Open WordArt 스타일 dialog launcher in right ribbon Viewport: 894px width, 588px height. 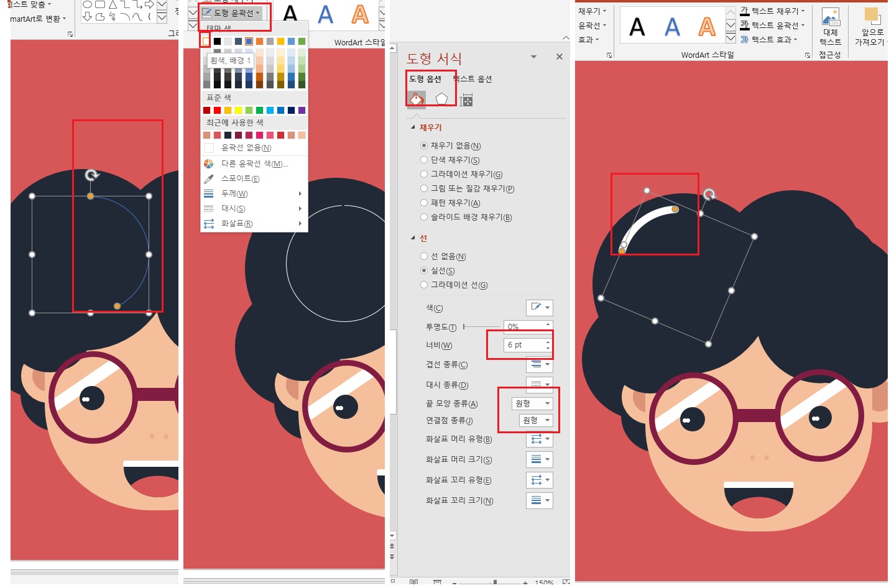click(x=808, y=55)
